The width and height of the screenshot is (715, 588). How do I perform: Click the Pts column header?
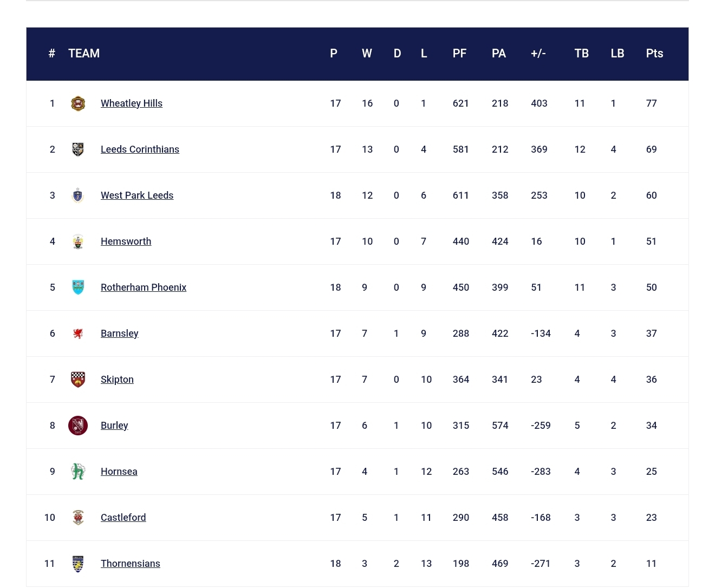[654, 54]
